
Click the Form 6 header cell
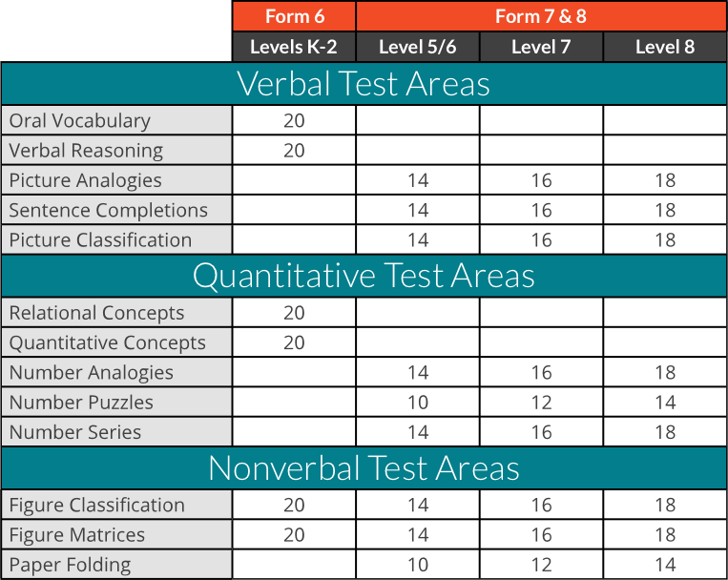294,16
